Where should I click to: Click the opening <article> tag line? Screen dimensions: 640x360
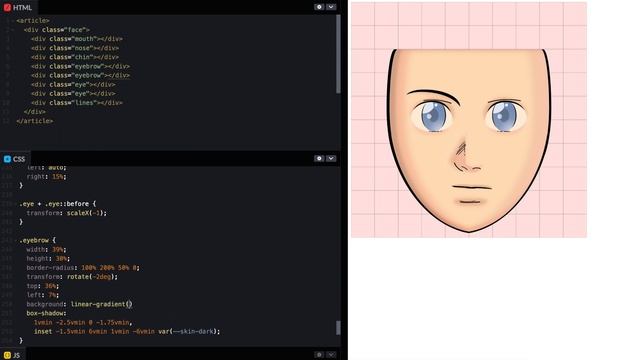[x=33, y=20]
